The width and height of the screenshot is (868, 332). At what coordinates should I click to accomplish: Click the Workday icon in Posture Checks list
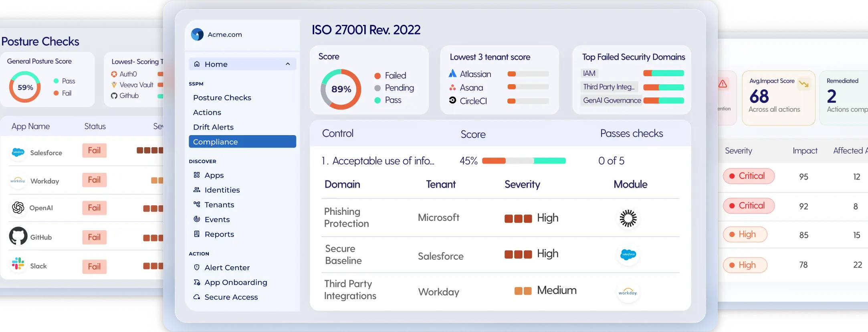18,181
